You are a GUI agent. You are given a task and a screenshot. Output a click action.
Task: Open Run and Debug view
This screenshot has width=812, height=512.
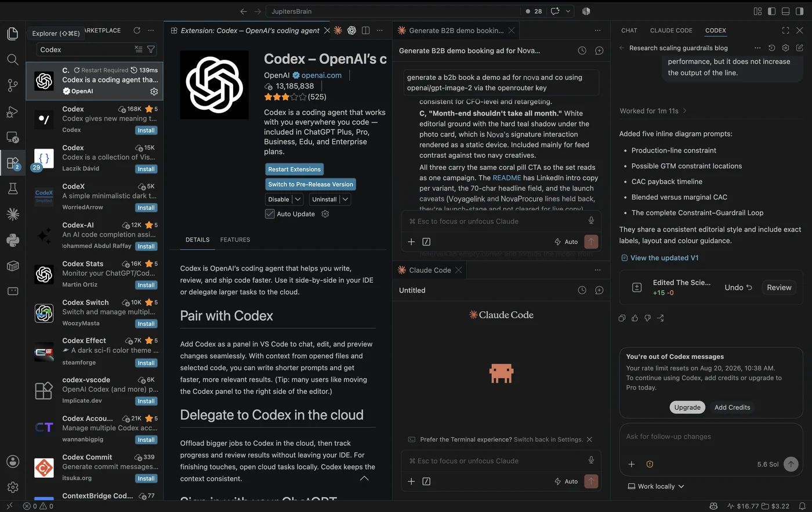[12, 111]
